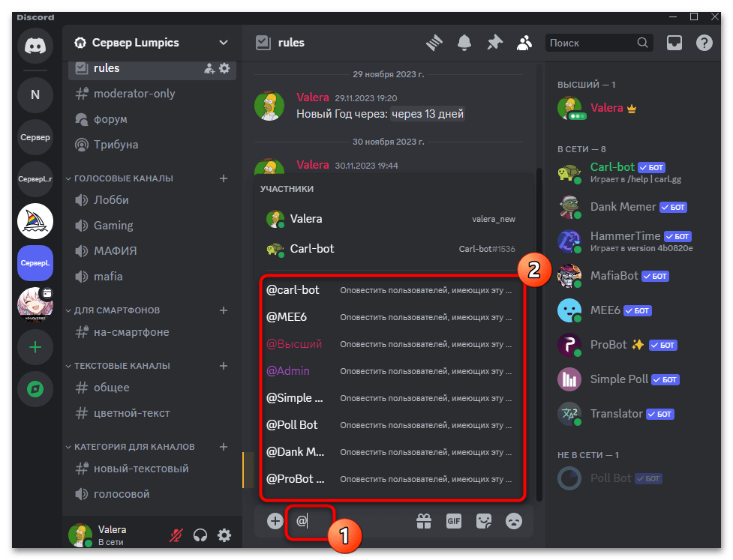Click the Поиск search field
Viewport: 733px width, 560px height.
point(590,43)
